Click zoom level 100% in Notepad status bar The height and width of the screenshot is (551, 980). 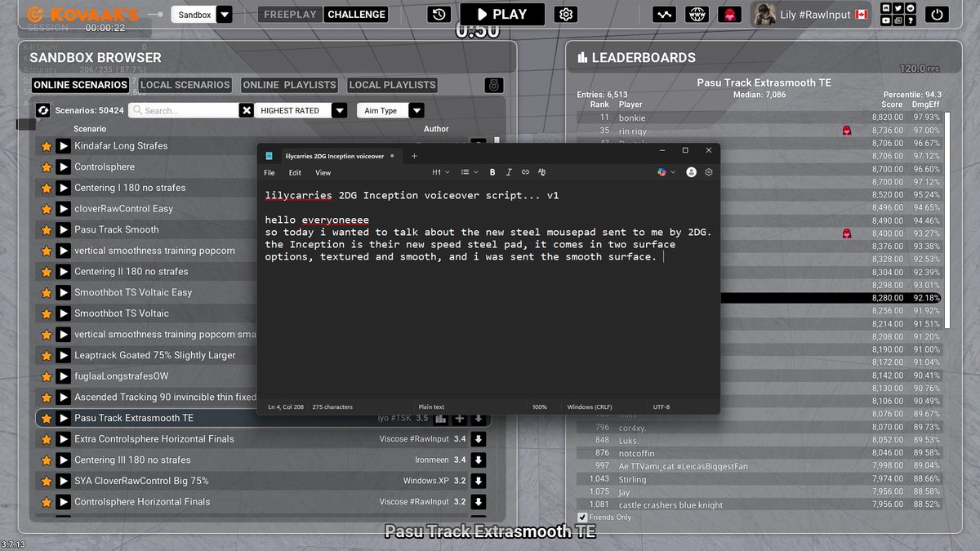[539, 407]
